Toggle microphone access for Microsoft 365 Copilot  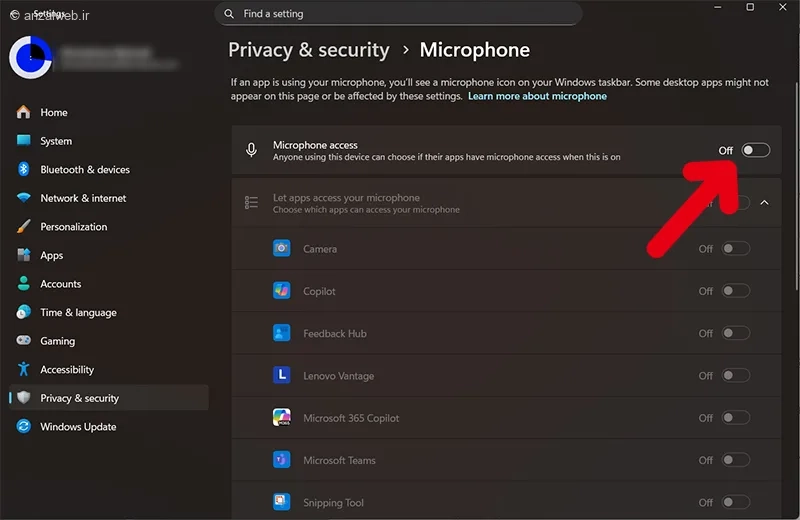click(x=736, y=417)
